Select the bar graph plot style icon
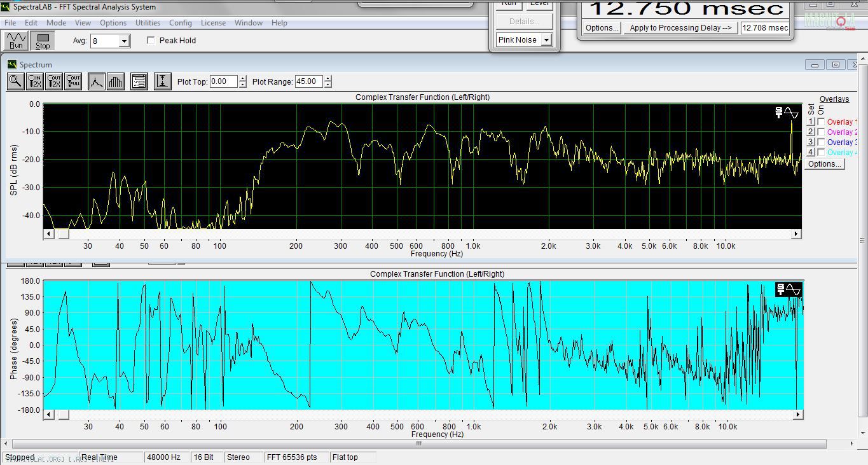The height and width of the screenshot is (465, 868). point(115,81)
